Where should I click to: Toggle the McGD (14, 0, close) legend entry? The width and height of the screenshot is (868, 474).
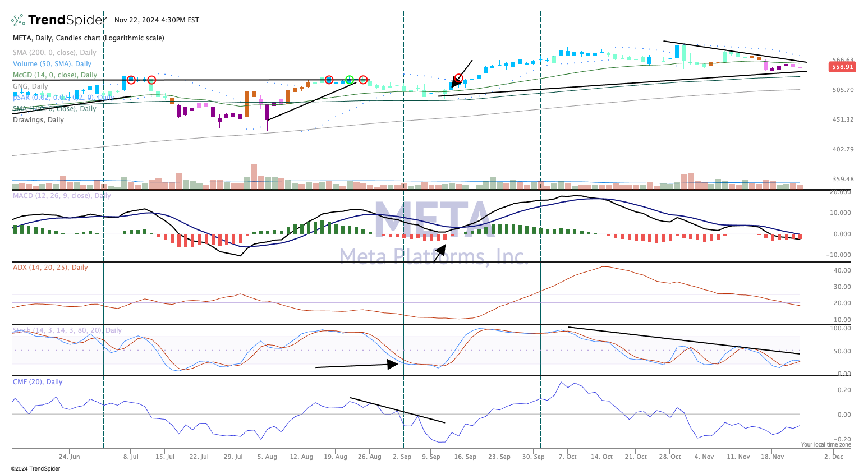click(55, 75)
